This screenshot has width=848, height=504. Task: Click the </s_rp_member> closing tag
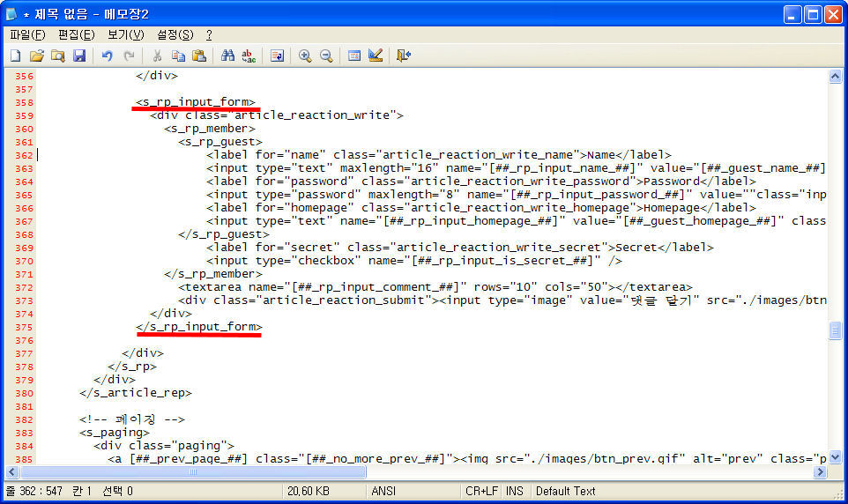pyautogui.click(x=213, y=274)
